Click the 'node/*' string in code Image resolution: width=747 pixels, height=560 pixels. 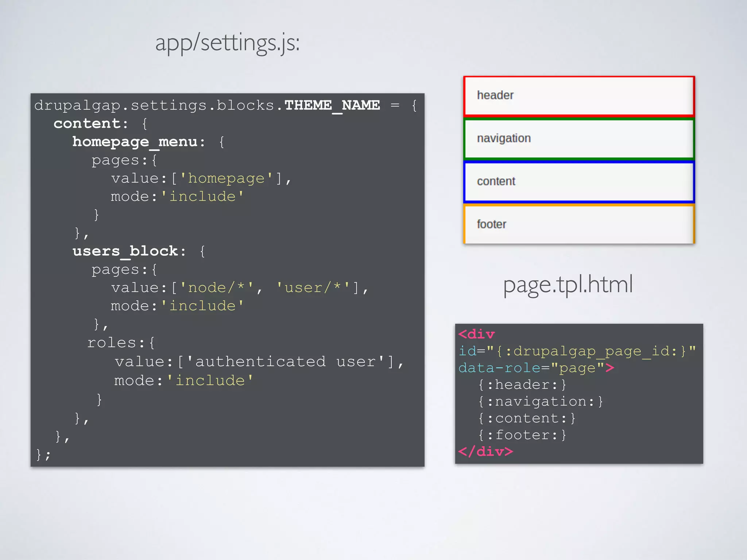tap(217, 288)
